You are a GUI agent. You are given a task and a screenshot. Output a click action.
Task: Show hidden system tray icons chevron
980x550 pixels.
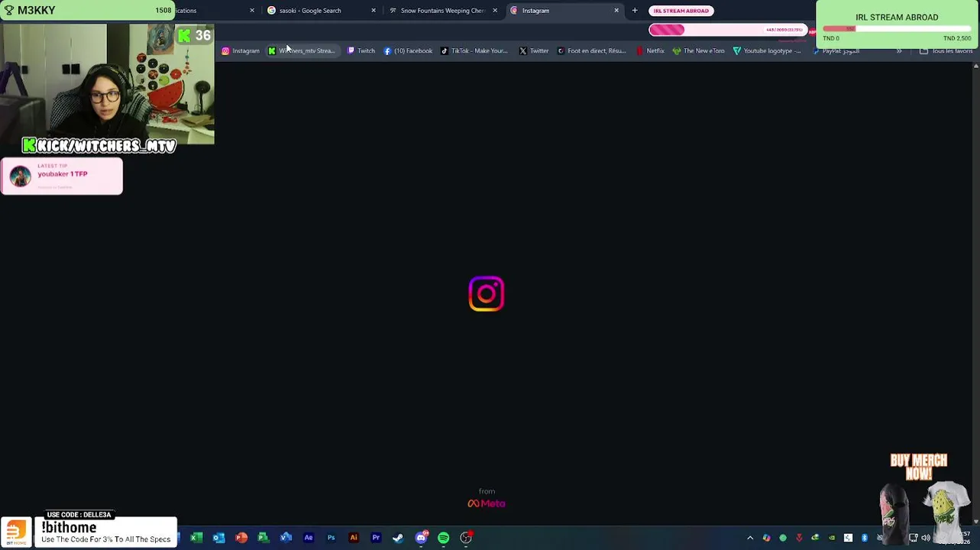point(750,538)
